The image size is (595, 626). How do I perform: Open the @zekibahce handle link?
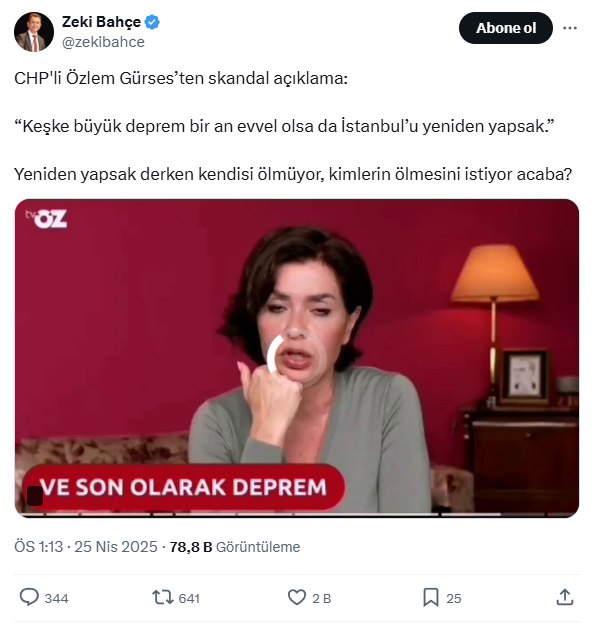[x=103, y=42]
